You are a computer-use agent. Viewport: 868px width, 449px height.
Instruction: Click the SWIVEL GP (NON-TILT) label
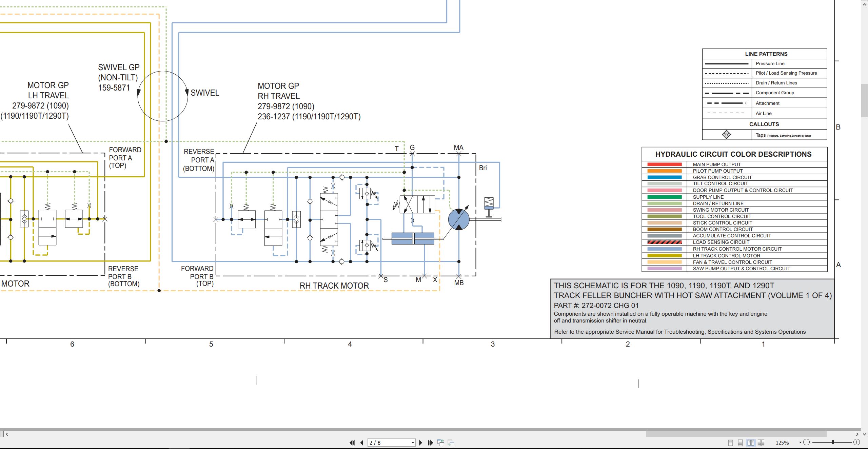(119, 72)
